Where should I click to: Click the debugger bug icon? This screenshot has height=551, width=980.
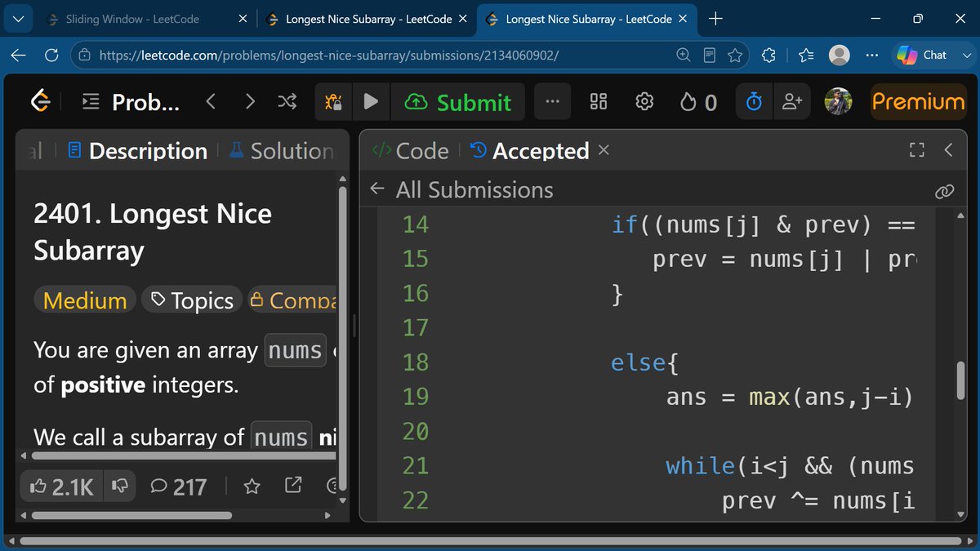coord(333,102)
